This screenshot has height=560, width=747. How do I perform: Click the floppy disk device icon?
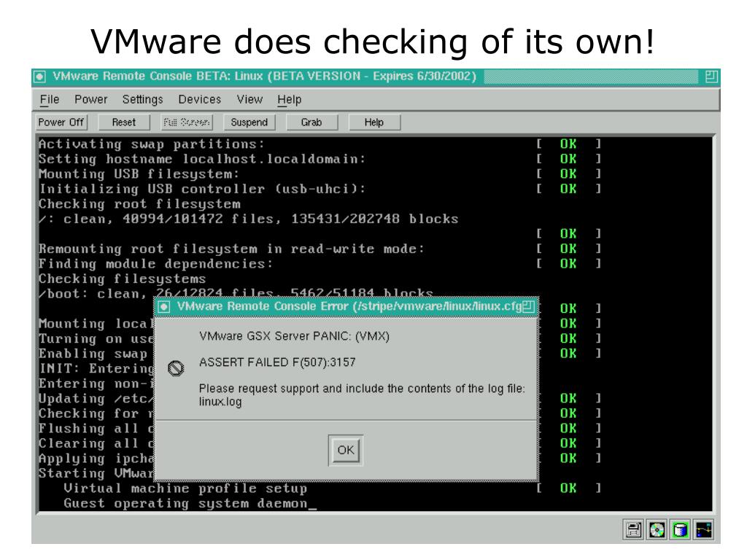click(x=633, y=529)
